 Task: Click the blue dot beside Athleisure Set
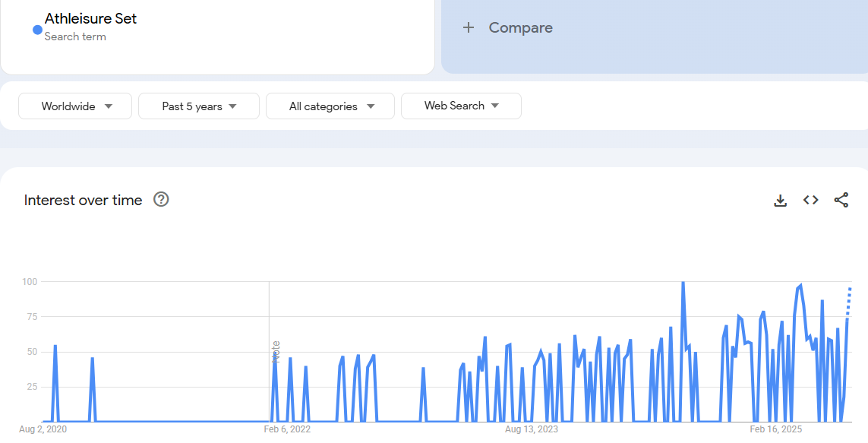(37, 30)
